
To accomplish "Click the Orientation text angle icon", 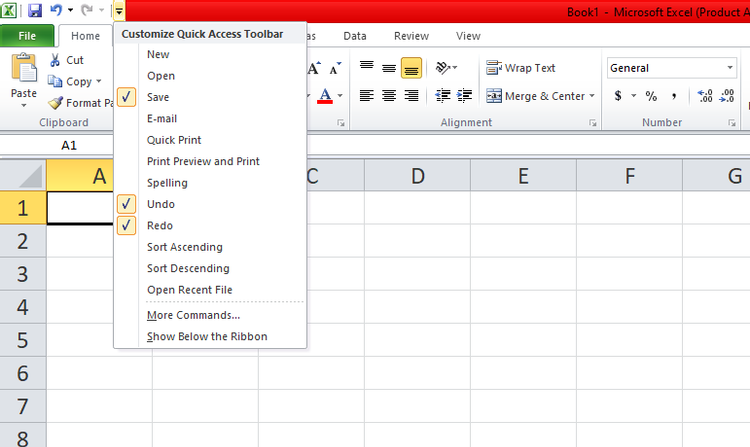I will point(442,68).
